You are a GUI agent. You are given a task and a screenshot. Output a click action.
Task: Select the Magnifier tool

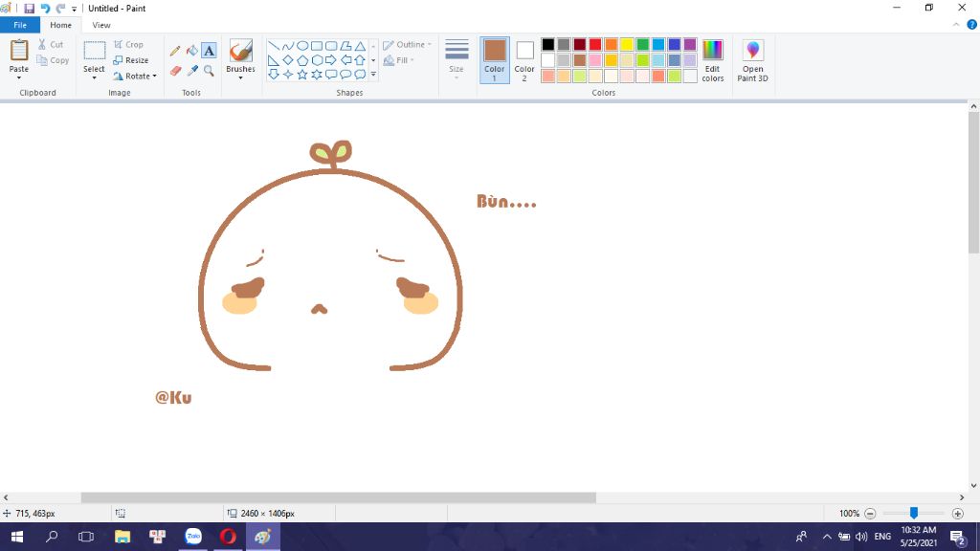point(209,71)
